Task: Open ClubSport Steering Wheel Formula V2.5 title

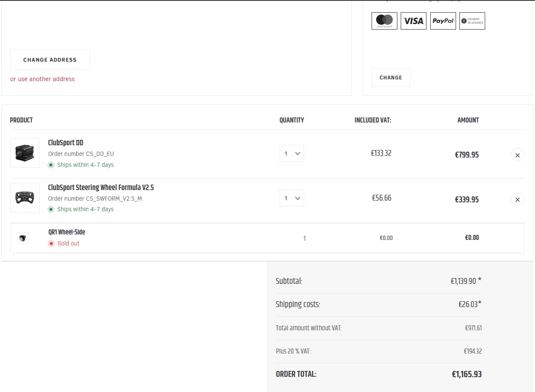Action: coord(101,188)
